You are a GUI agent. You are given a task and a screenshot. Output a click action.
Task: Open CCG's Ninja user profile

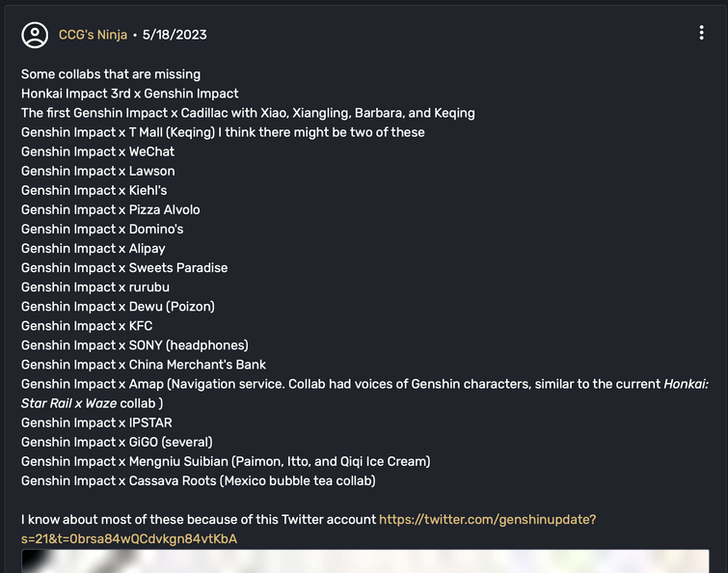(93, 35)
